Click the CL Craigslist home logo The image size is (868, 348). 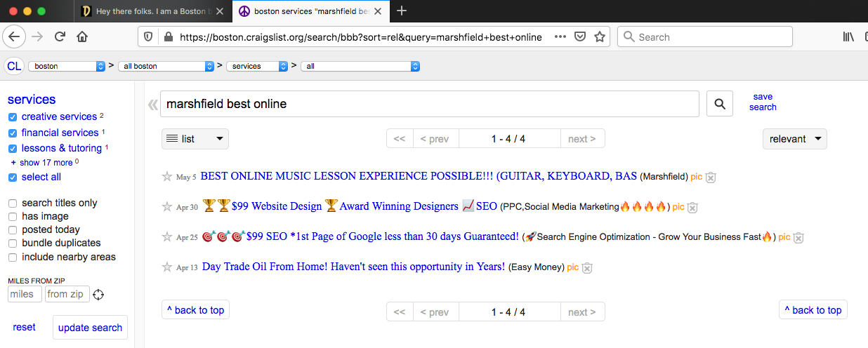pos(14,66)
